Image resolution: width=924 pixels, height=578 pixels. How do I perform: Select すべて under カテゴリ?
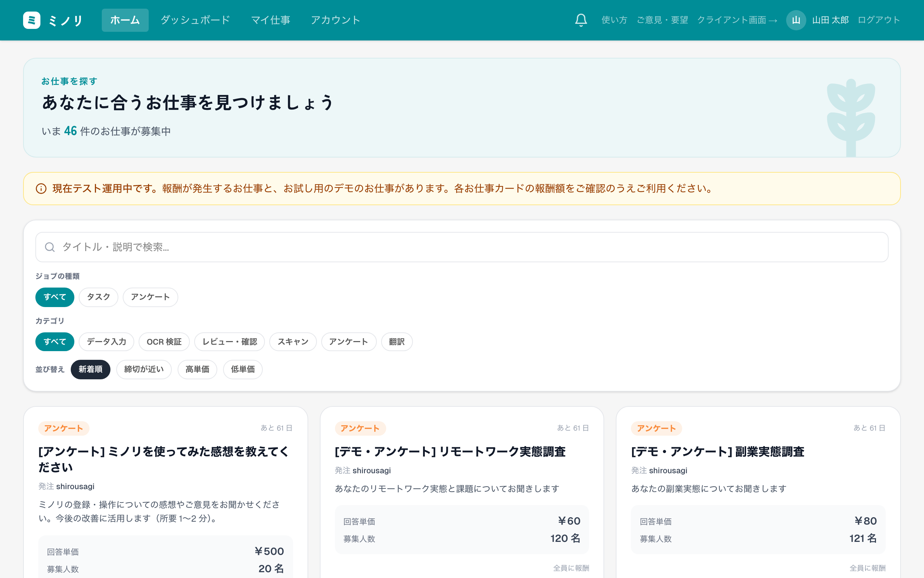click(x=55, y=342)
